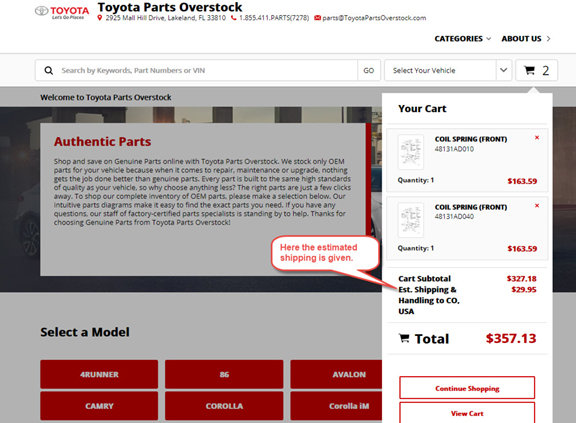576x423 pixels.
Task: Click the Your Cart heading
Action: pos(422,108)
